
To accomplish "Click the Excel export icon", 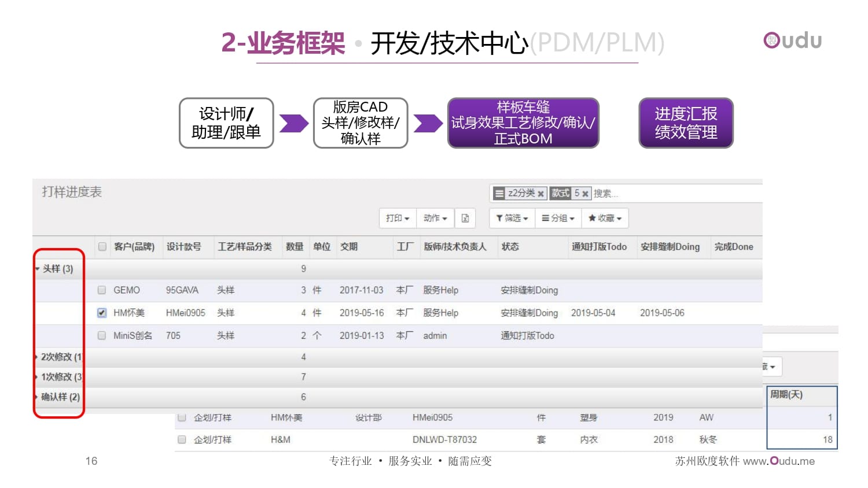I will tap(465, 218).
